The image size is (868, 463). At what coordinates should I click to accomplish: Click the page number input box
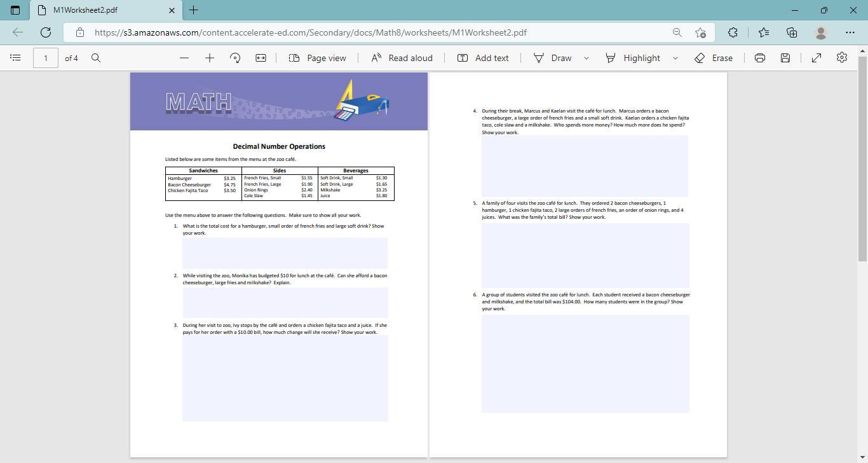[46, 58]
